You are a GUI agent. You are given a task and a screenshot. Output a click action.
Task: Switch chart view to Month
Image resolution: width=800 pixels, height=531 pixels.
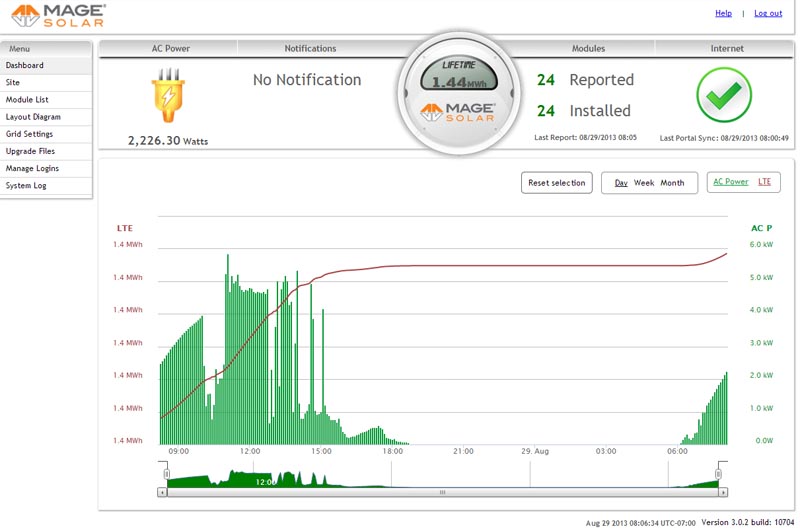[672, 183]
